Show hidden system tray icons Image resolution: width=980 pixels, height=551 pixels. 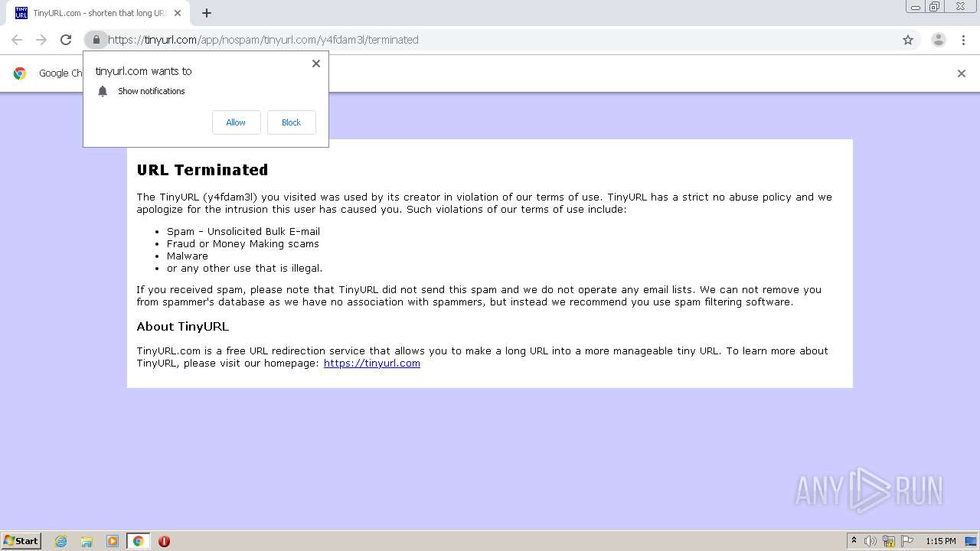point(854,541)
